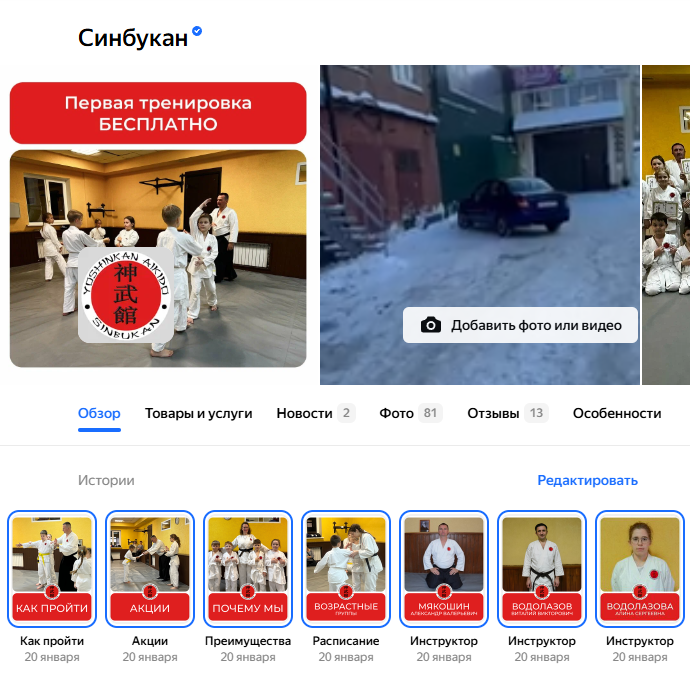Open the Водолазова instructor story
This screenshot has width=690, height=677.
click(640, 569)
